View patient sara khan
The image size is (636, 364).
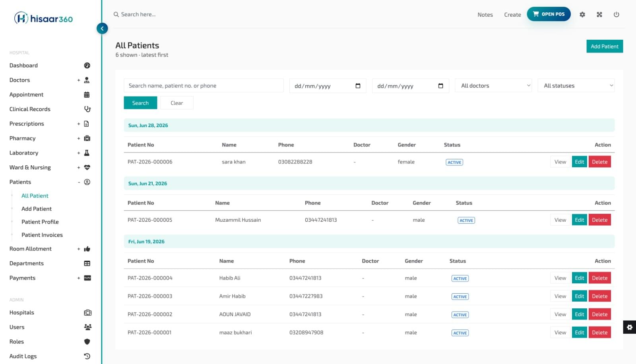(560, 162)
